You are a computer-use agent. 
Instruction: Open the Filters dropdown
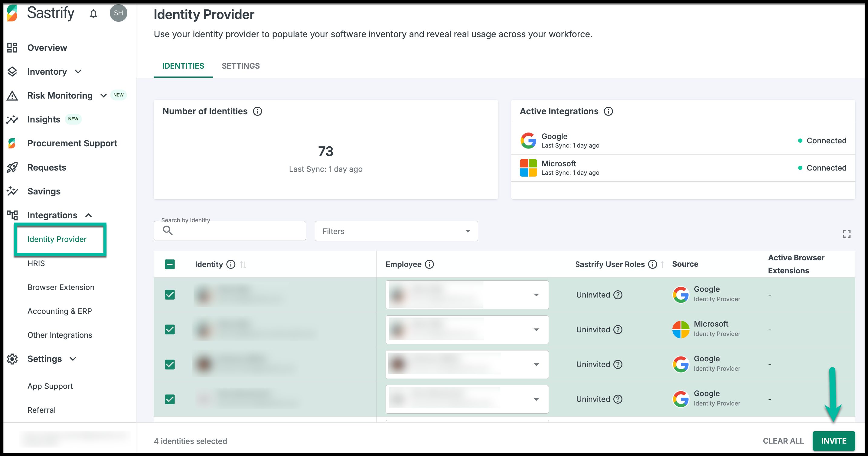coord(396,231)
